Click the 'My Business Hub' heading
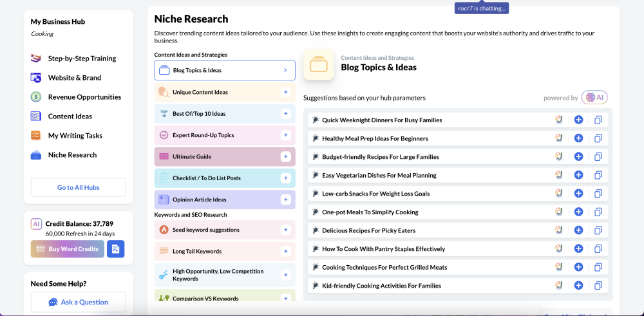 (58, 21)
